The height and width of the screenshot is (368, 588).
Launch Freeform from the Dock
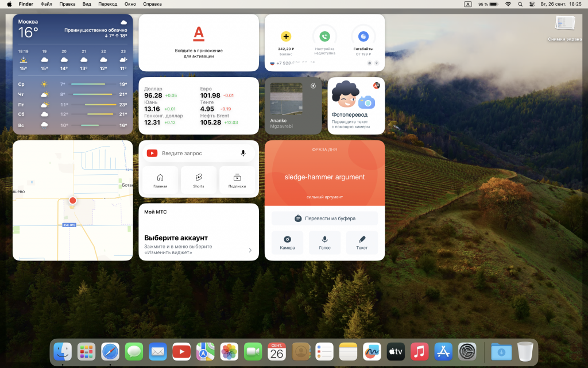point(372,351)
